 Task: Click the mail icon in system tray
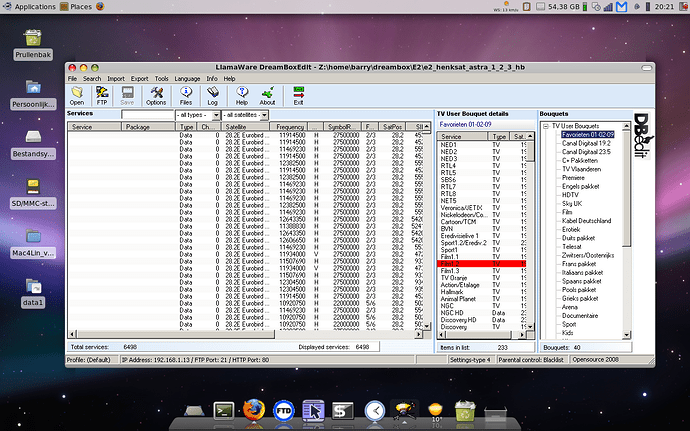[621, 7]
